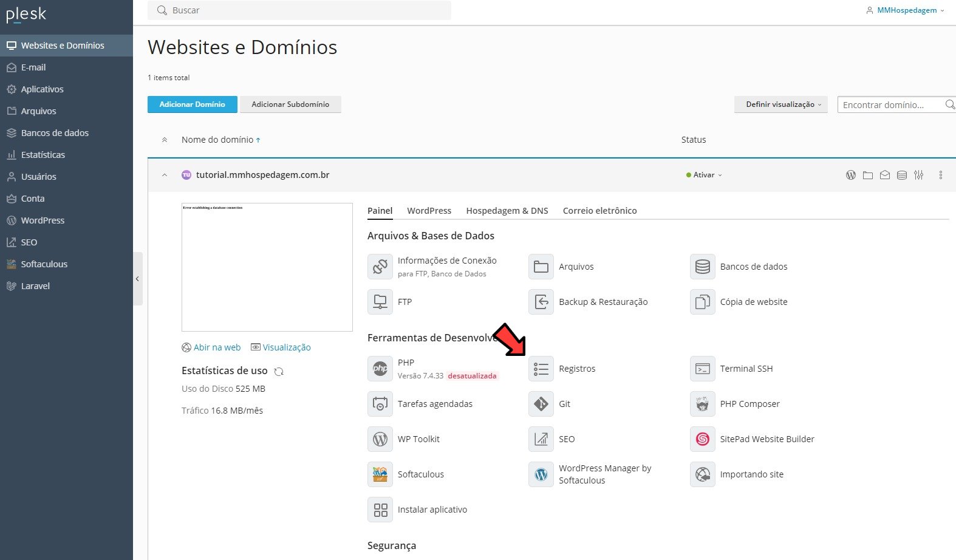The height and width of the screenshot is (560, 956).
Task: Open WordPress Manager by Softaculous icon
Action: 541,474
